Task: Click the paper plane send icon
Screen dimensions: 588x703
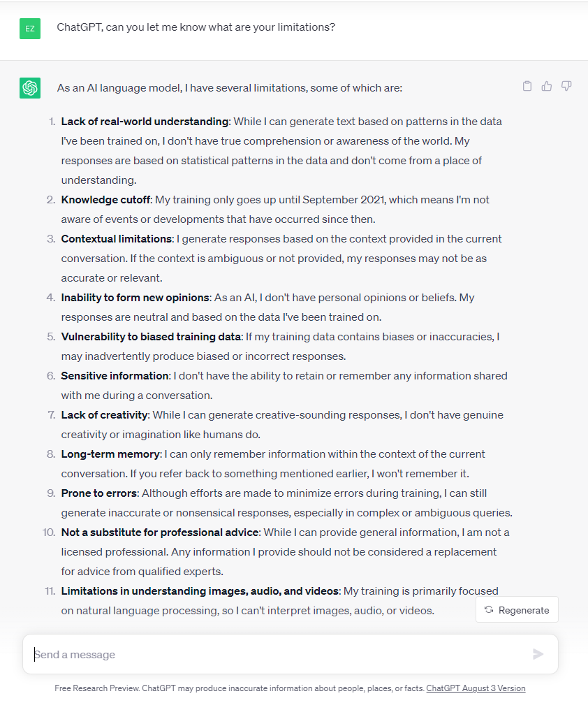Action: tap(538, 654)
